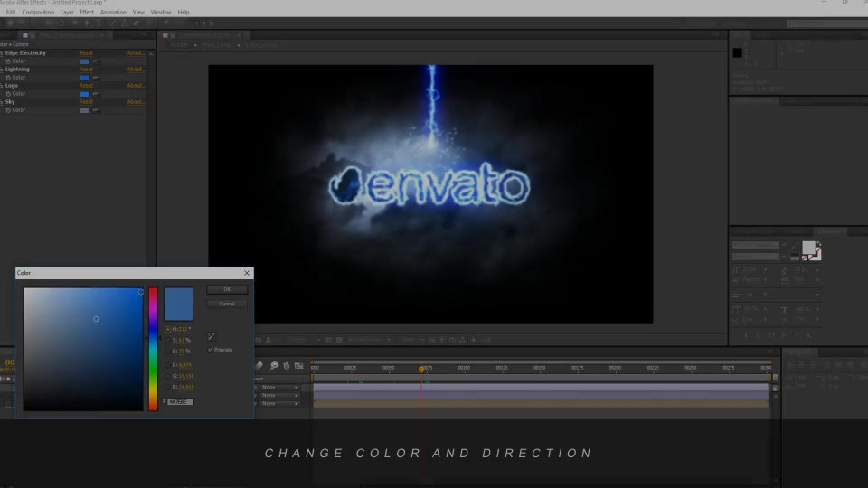Reset the Edge Electricity effect

tap(86, 53)
